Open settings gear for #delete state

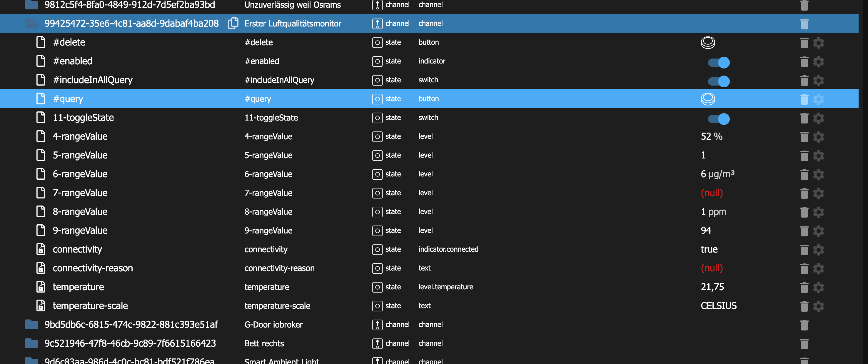818,43
